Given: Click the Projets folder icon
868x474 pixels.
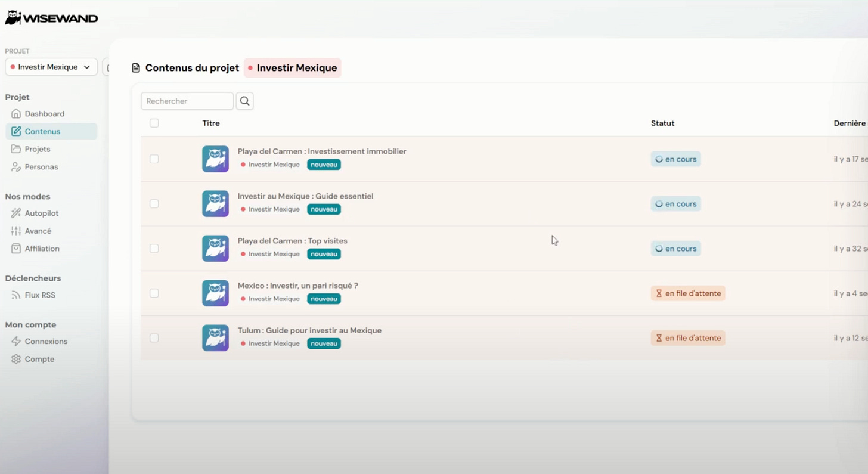Looking at the screenshot, I should [x=16, y=149].
